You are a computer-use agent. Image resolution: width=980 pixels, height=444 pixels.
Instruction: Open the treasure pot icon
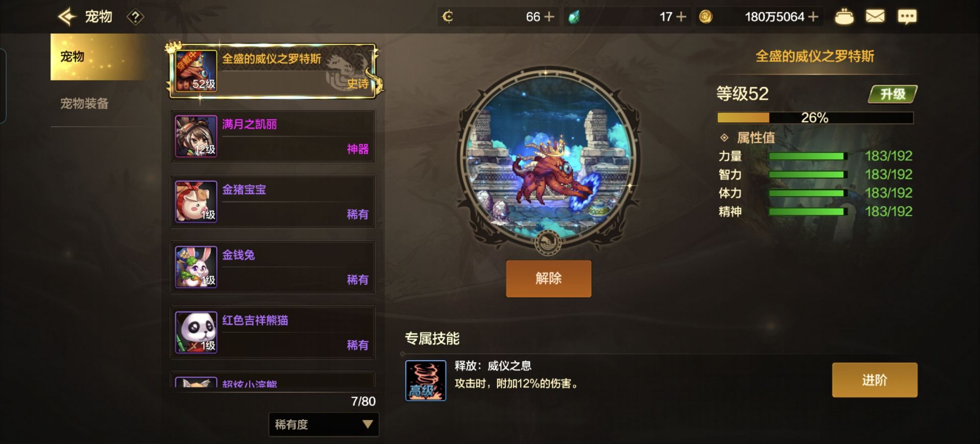pos(844,17)
